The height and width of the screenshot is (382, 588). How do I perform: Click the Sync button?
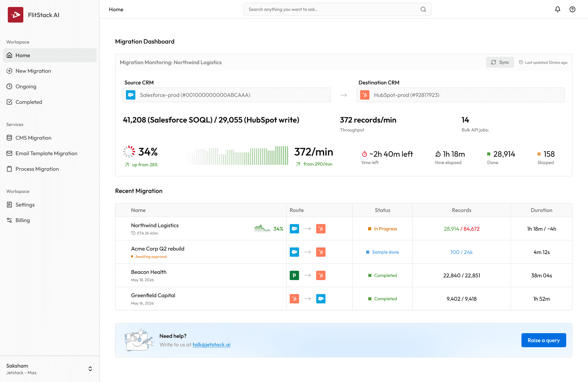coord(500,62)
